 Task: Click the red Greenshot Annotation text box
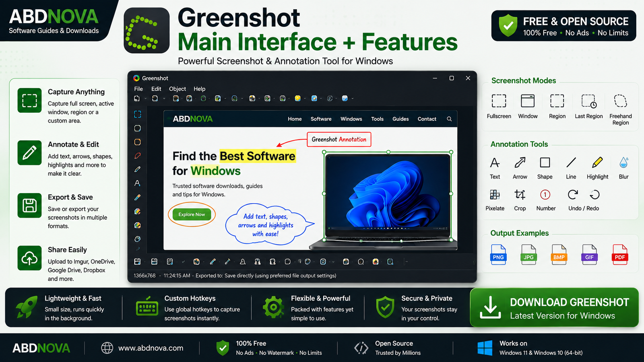click(339, 140)
